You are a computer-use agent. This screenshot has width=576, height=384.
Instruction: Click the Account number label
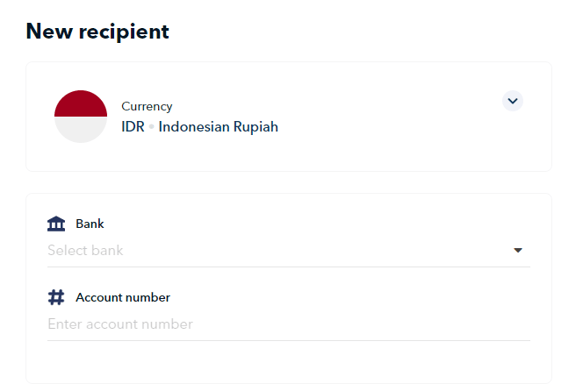point(123,297)
